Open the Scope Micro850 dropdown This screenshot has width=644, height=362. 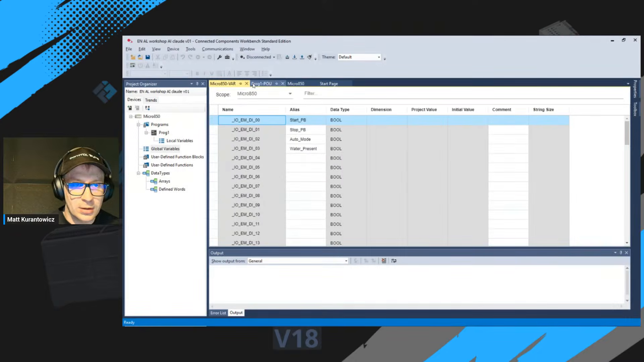click(264, 94)
